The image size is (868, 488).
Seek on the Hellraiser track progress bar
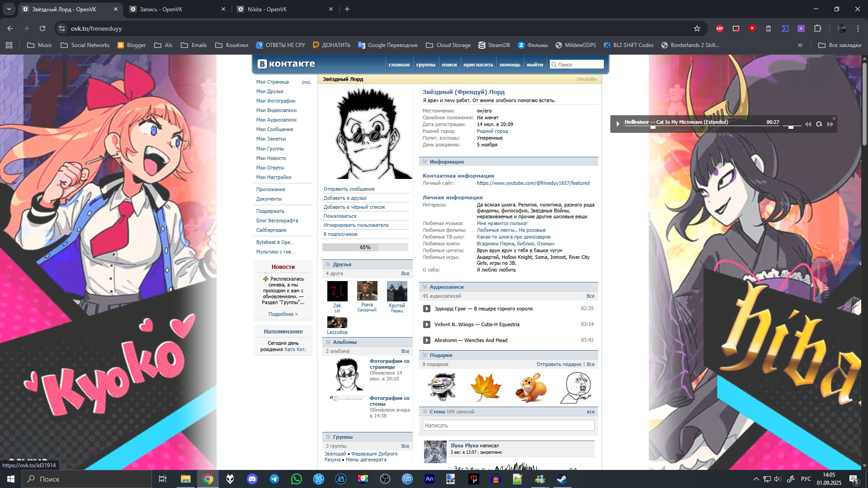point(702,127)
